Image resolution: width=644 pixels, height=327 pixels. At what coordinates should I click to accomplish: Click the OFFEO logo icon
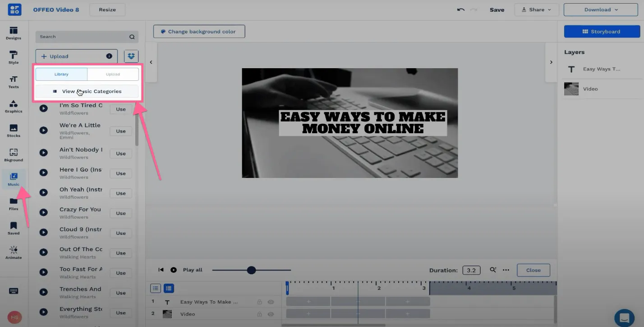click(15, 9)
